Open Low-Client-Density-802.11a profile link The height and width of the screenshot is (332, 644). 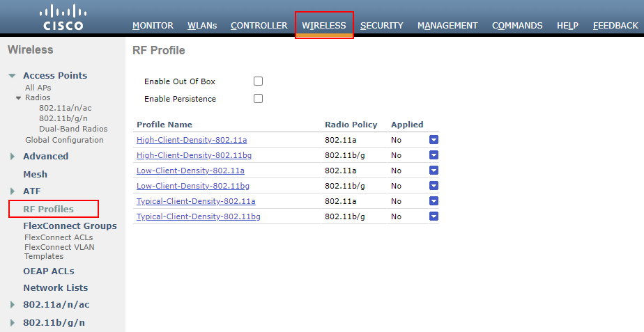190,171
